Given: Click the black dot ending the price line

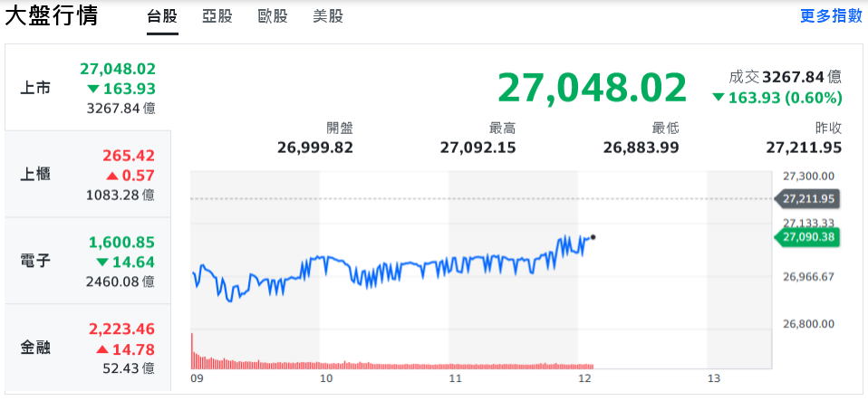Looking at the screenshot, I should point(593,237).
